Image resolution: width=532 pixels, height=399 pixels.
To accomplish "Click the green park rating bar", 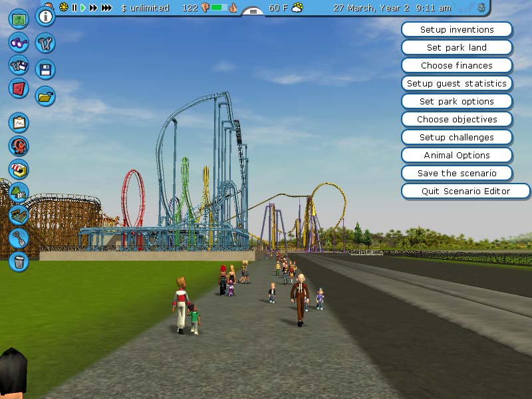I will 219,7.
